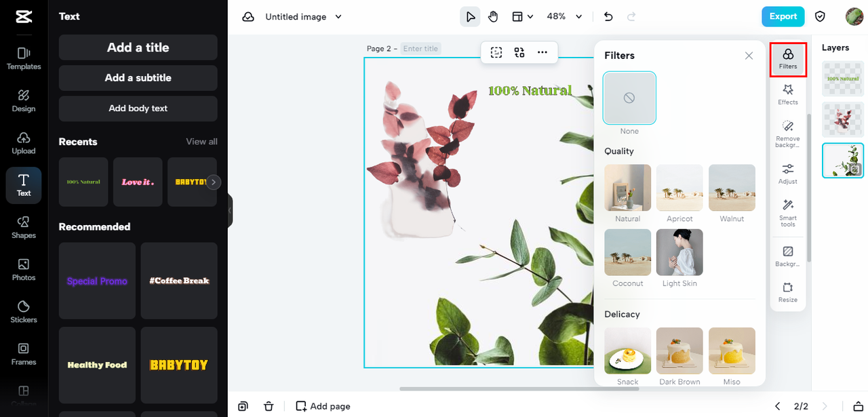Open the Upload sidebar panel

pyautogui.click(x=24, y=143)
